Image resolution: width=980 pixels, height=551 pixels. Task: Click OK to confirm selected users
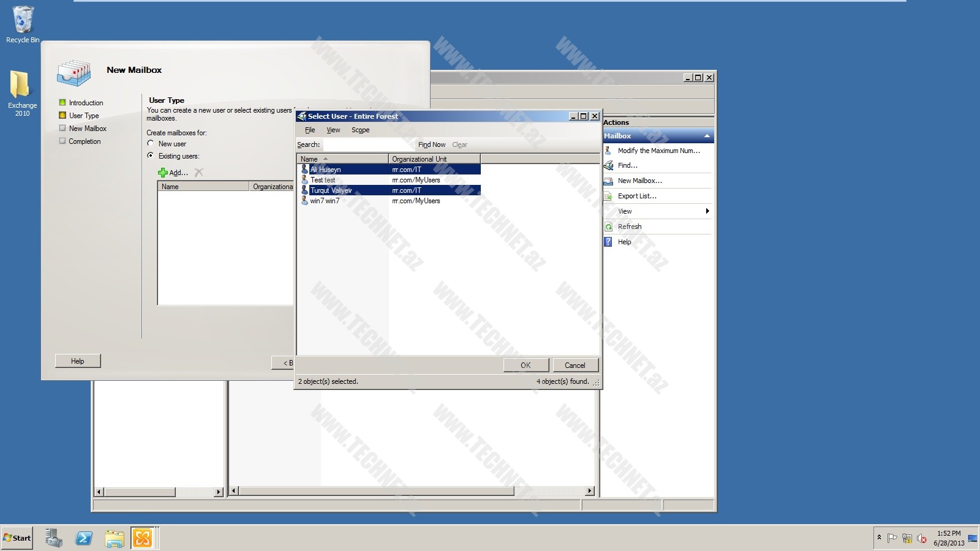point(526,365)
